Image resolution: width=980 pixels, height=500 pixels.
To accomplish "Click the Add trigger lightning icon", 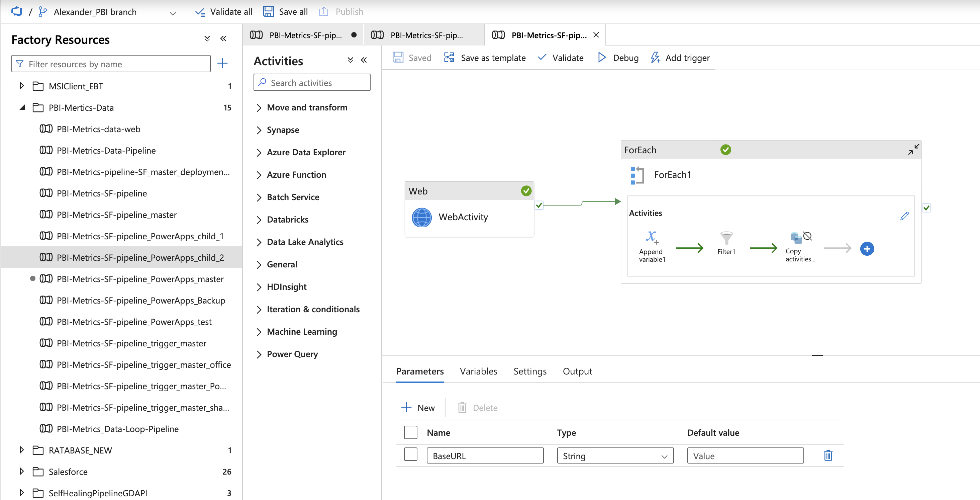I will pos(655,58).
